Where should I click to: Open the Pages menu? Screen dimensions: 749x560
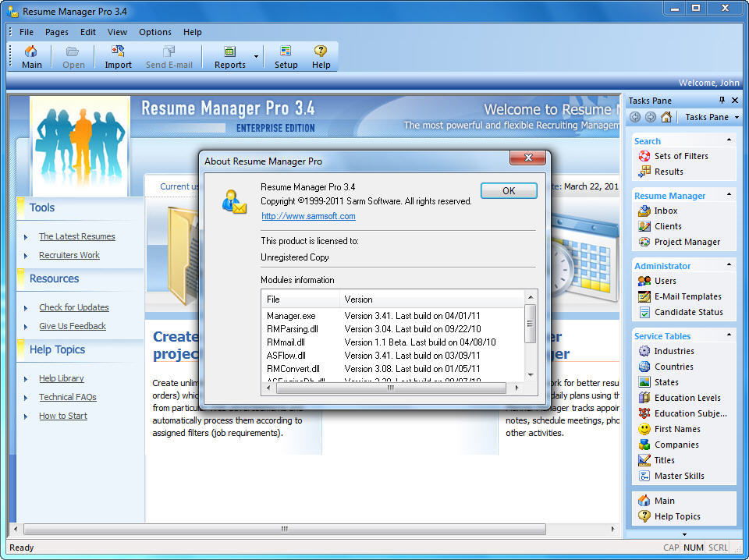56,32
